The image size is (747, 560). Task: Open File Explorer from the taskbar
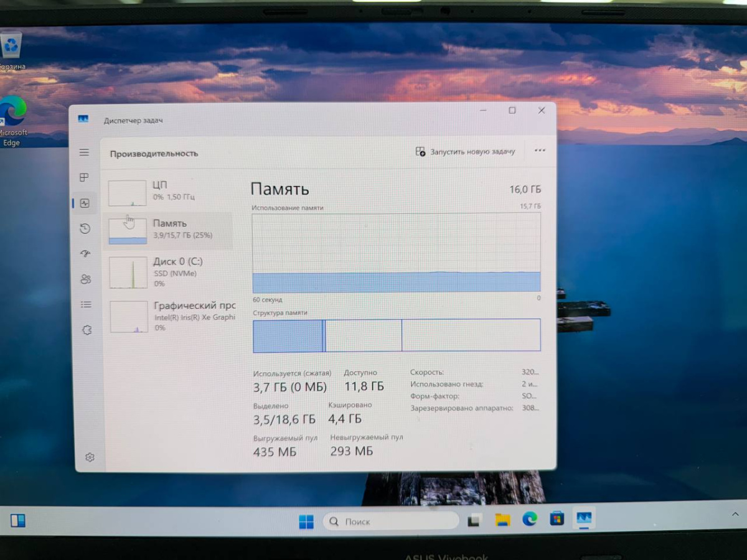502,520
